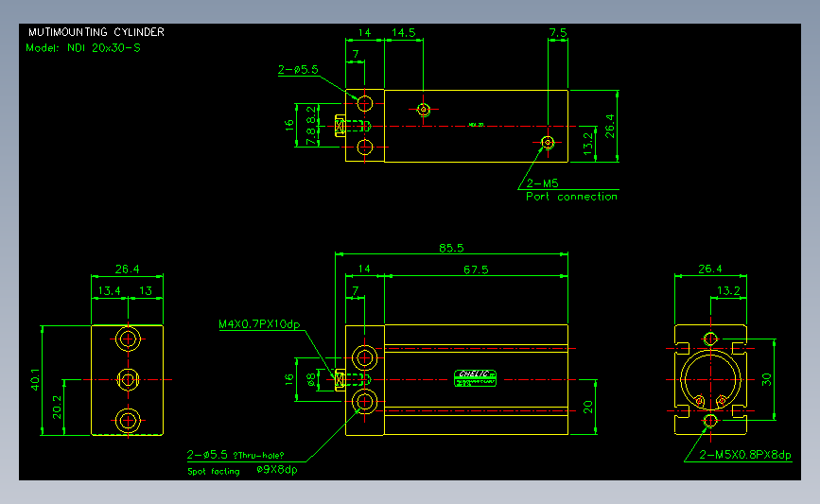This screenshot has height=504, width=820.
Task: Click the vertical 26.4 dimension in top view
Action: (x=610, y=126)
